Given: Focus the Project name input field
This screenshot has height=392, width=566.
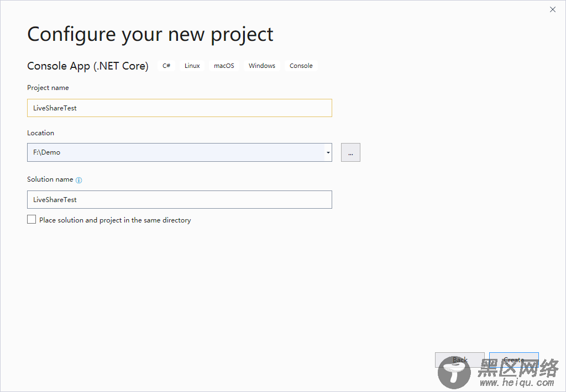Looking at the screenshot, I should (x=180, y=108).
